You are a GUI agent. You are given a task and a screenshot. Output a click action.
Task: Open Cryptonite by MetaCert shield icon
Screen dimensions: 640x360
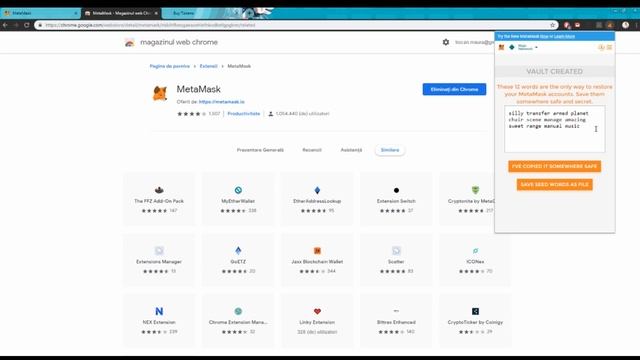475,190
